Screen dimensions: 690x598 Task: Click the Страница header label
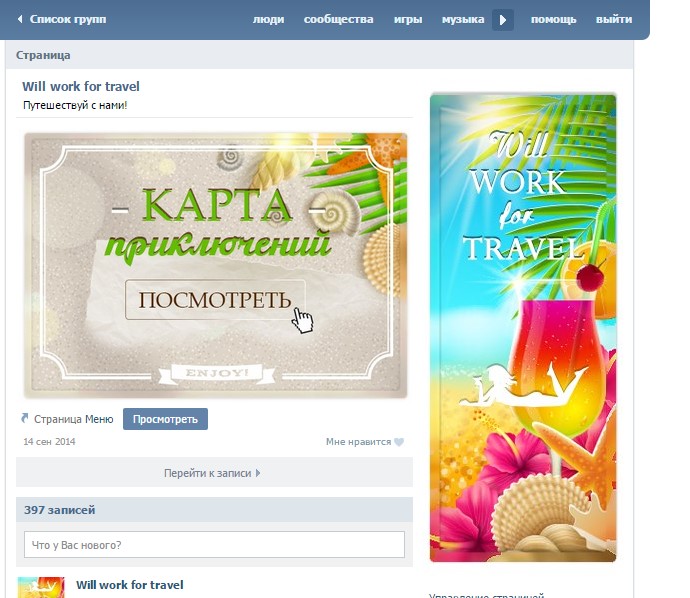[x=43, y=55]
